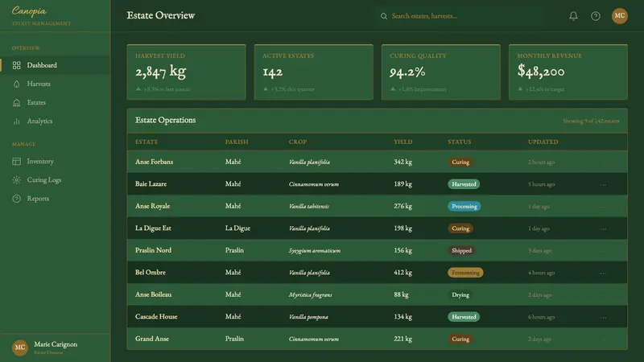
Task: Open row actions for La Digue Est
Action: pyautogui.click(x=603, y=229)
